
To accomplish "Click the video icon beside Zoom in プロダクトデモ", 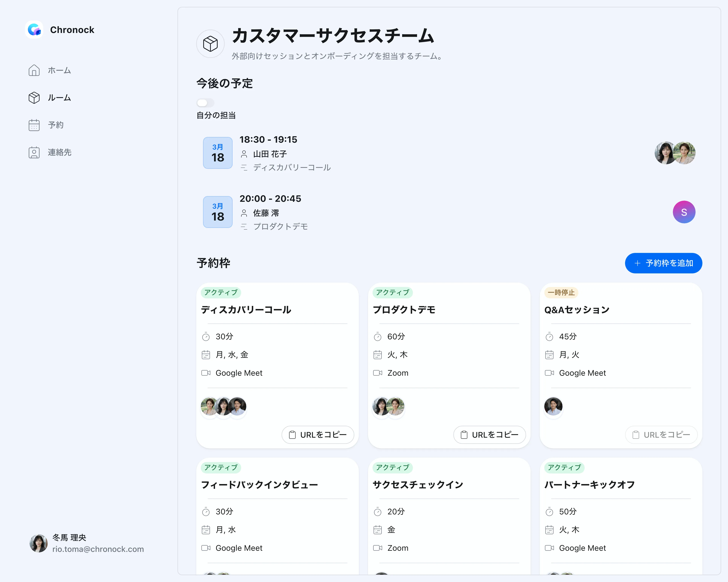I will 377,373.
